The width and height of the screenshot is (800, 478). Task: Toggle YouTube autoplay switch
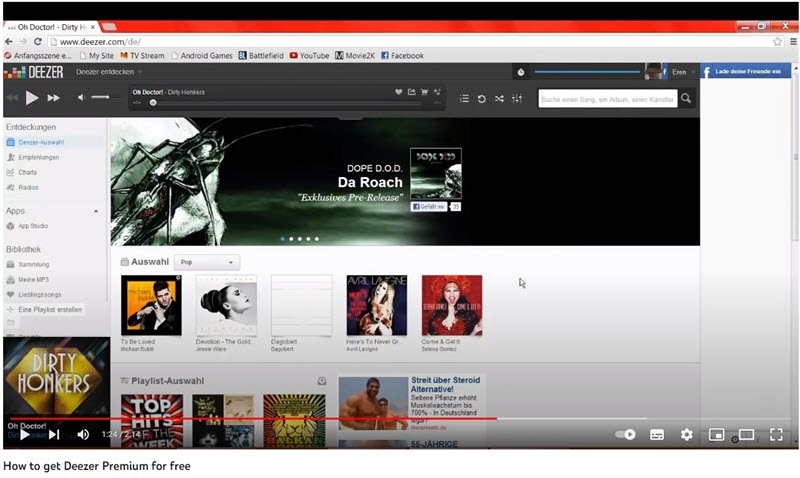coord(627,434)
